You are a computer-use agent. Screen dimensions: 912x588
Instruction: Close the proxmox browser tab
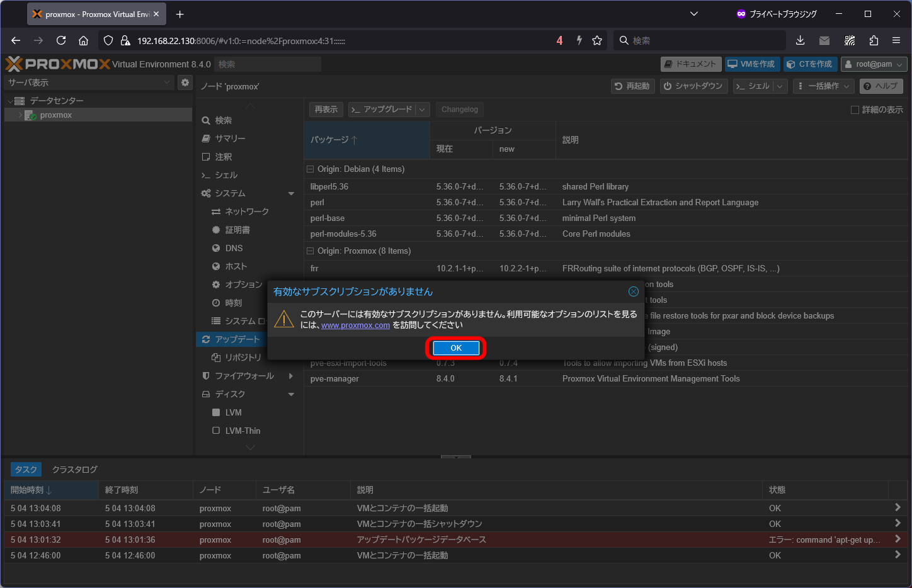156,14
